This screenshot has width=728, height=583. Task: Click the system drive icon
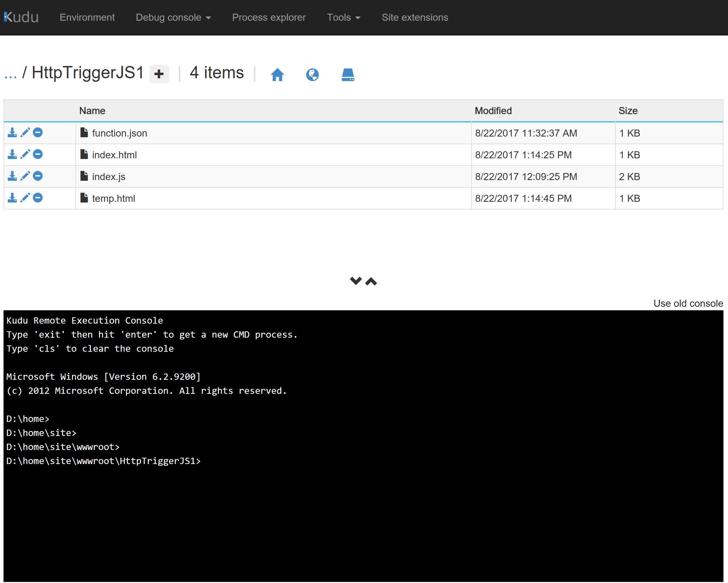pos(348,74)
